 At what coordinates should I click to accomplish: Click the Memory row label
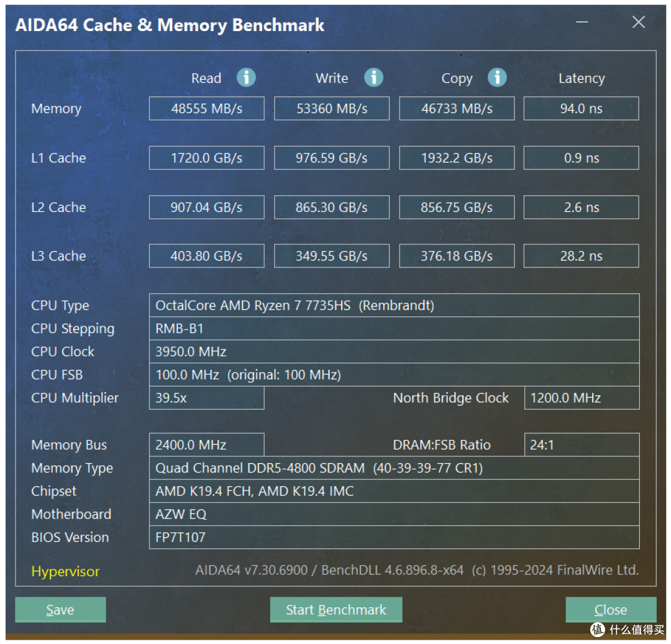56,109
